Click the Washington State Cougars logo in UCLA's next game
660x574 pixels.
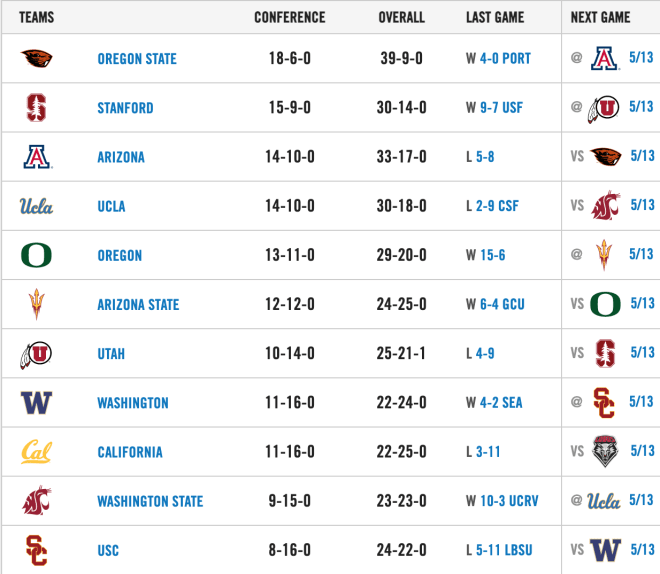605,206
